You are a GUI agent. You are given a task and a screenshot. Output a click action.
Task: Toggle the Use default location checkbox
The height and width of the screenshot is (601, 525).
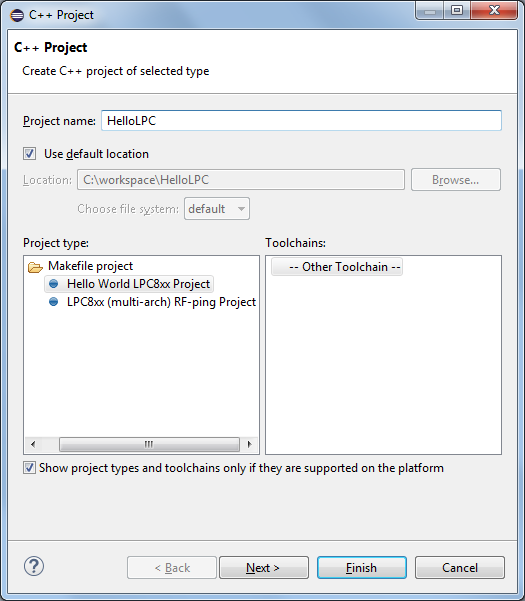tap(30, 154)
